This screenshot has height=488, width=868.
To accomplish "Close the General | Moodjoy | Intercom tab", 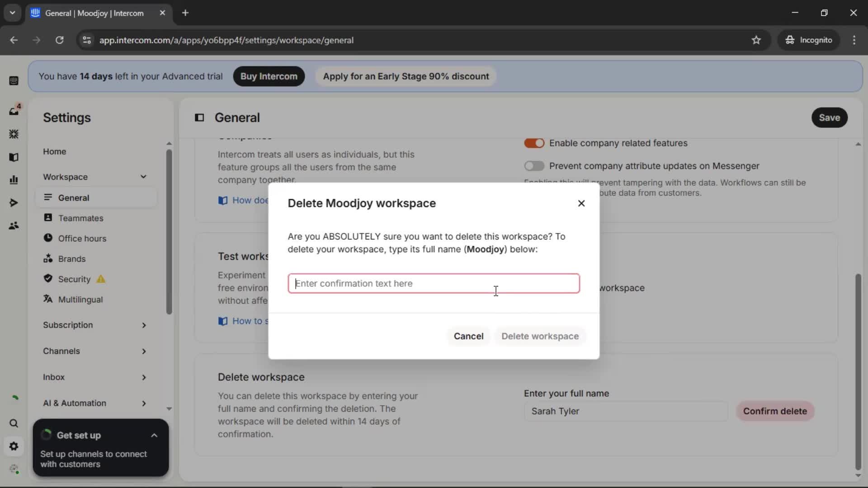I will tap(162, 13).
